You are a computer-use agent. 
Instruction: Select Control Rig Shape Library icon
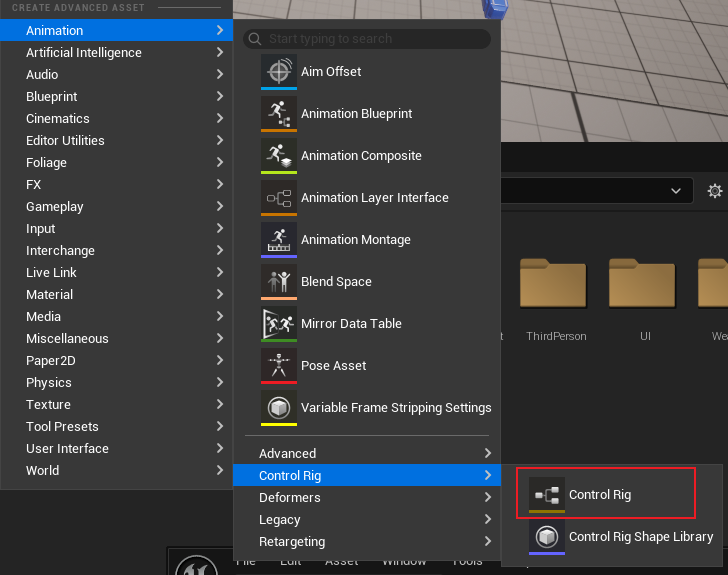(x=547, y=537)
